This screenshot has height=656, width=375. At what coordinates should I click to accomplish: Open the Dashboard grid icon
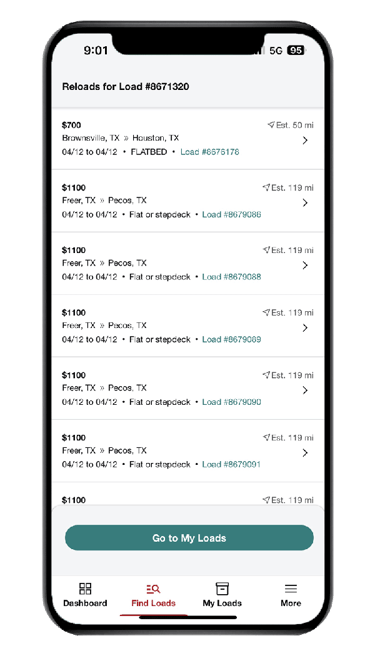[85, 589]
